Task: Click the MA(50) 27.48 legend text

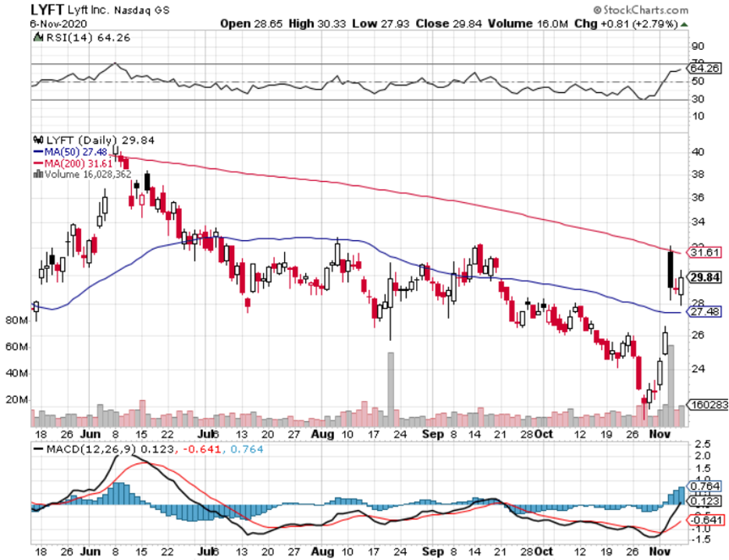Action: pos(76,152)
